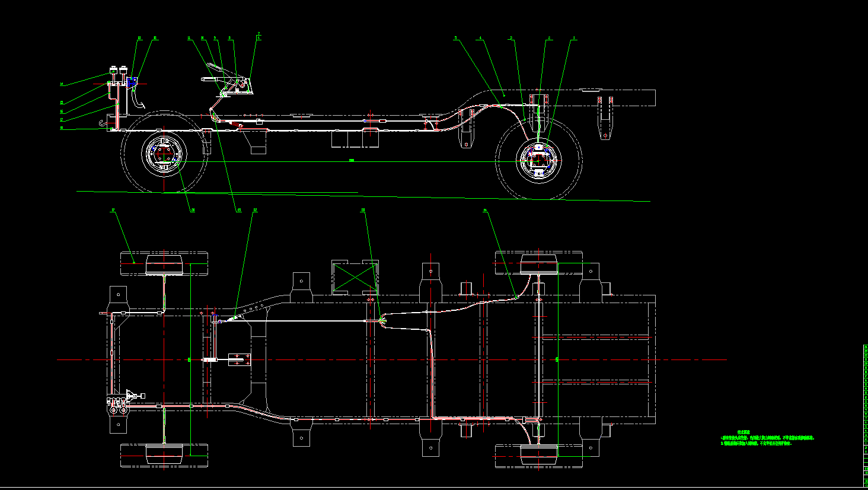868x490 pixels.
Task: Click the wheelbase dimension text between the wheels
Action: (352, 160)
